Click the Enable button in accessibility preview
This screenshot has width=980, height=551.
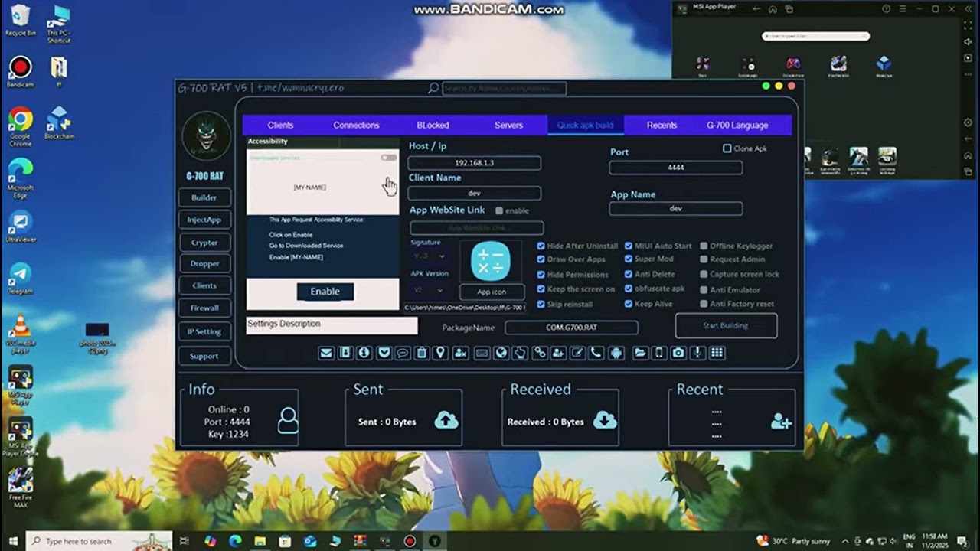(325, 292)
